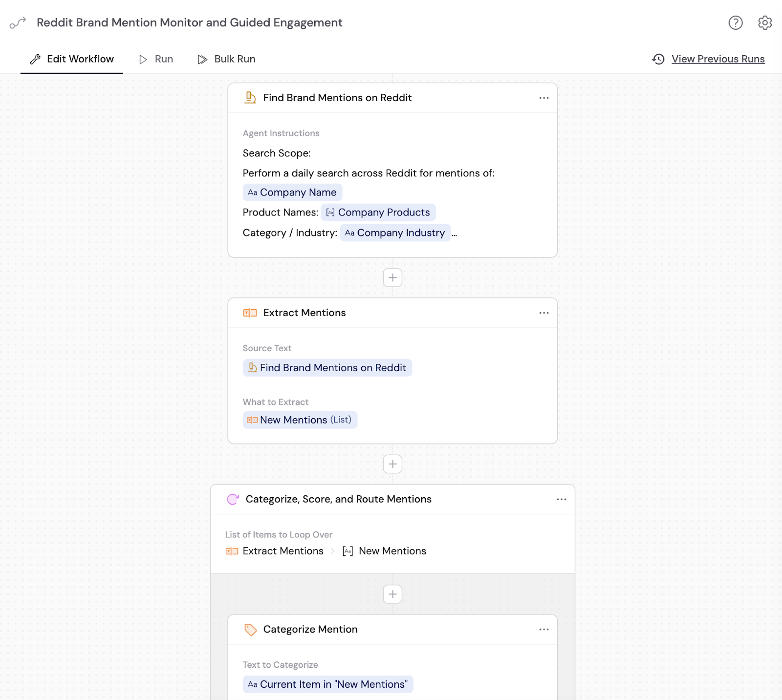This screenshot has width=782, height=700.
Task: Click the Category / Industry: label
Action: (290, 233)
